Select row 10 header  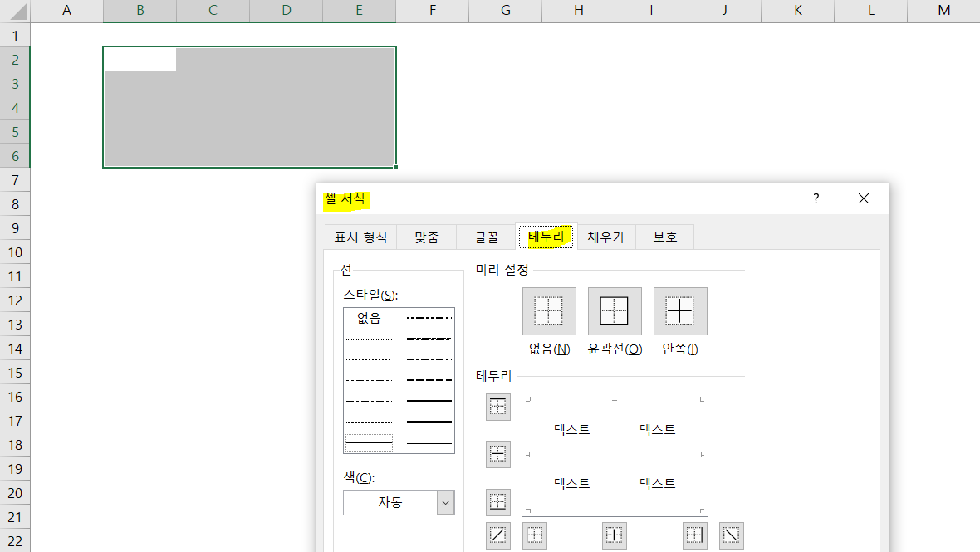pyautogui.click(x=15, y=252)
